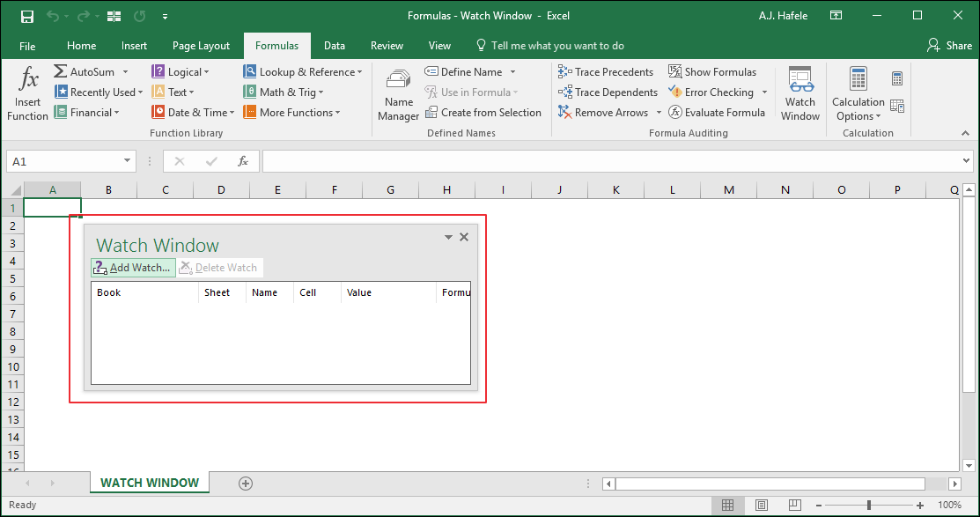Expand the AutoSum dropdown arrow
The image size is (980, 517).
(125, 72)
